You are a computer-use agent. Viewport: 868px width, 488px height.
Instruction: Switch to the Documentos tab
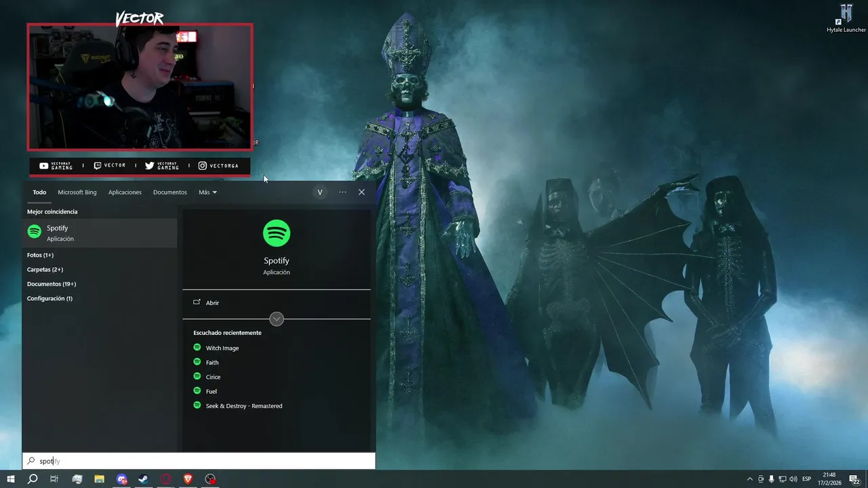(x=170, y=192)
